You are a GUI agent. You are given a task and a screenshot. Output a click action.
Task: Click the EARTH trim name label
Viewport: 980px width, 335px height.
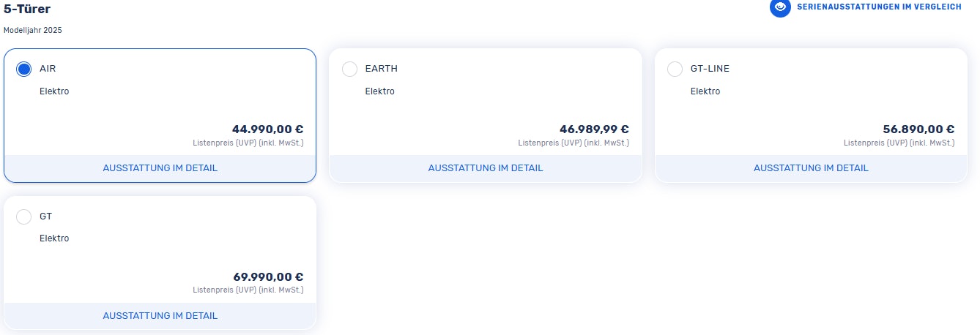coord(381,69)
